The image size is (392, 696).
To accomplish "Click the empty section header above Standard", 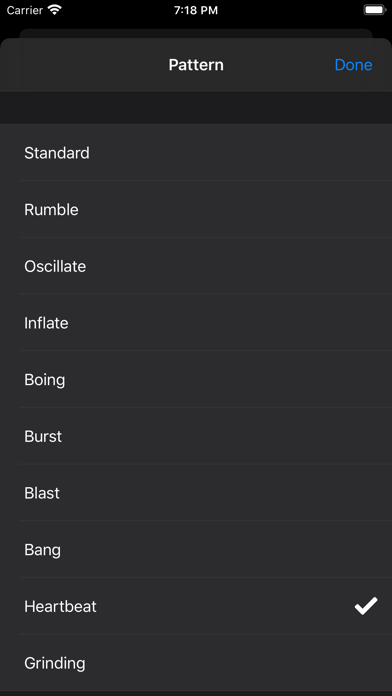I will point(196,108).
